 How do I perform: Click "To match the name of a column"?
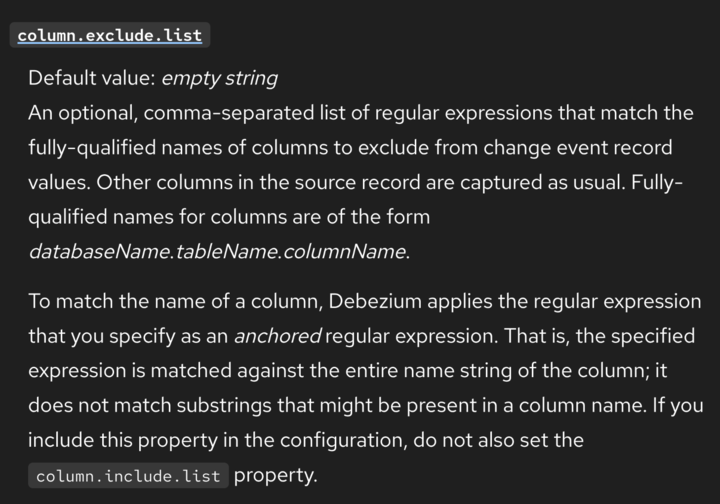tap(155, 303)
